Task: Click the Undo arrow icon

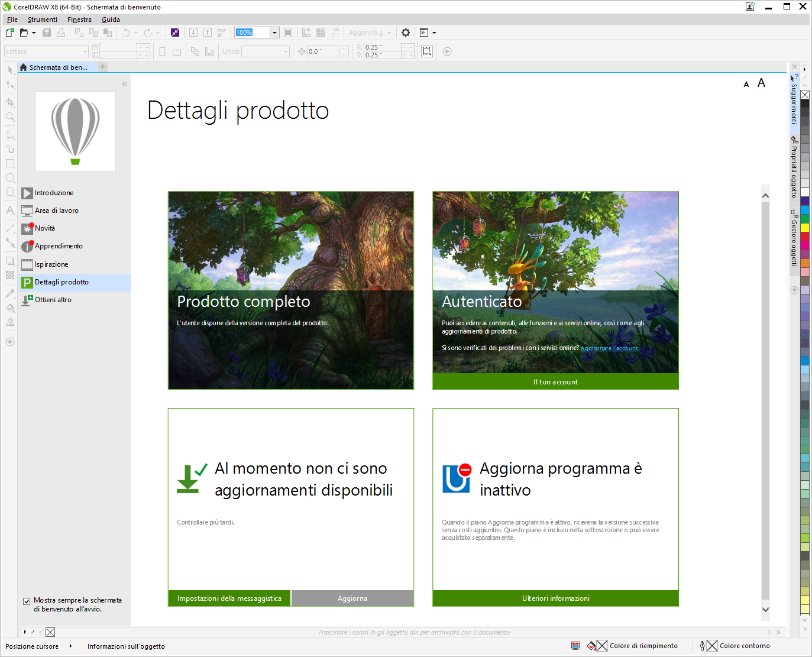Action: [x=126, y=33]
